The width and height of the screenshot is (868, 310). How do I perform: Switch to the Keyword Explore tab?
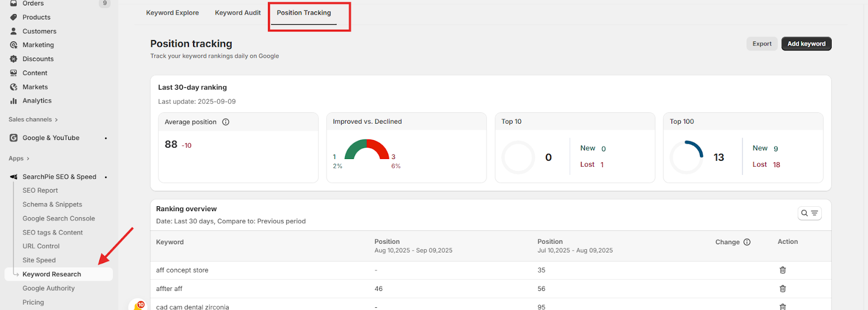[x=173, y=13]
